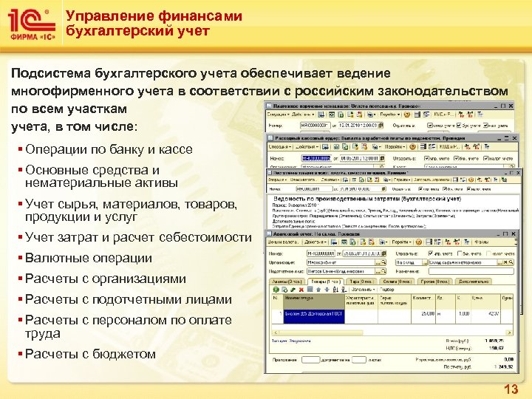Click the calendar icon in Платежное поручение date field
Screen dimensions: 532x399
[x=381, y=126]
